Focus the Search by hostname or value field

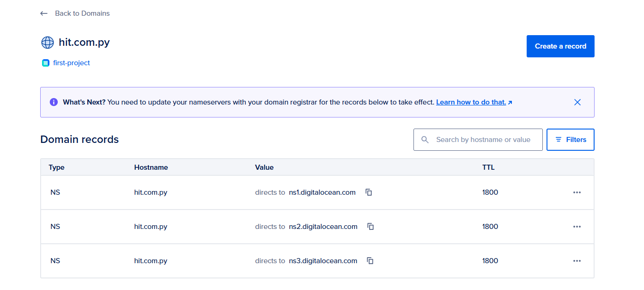point(483,140)
